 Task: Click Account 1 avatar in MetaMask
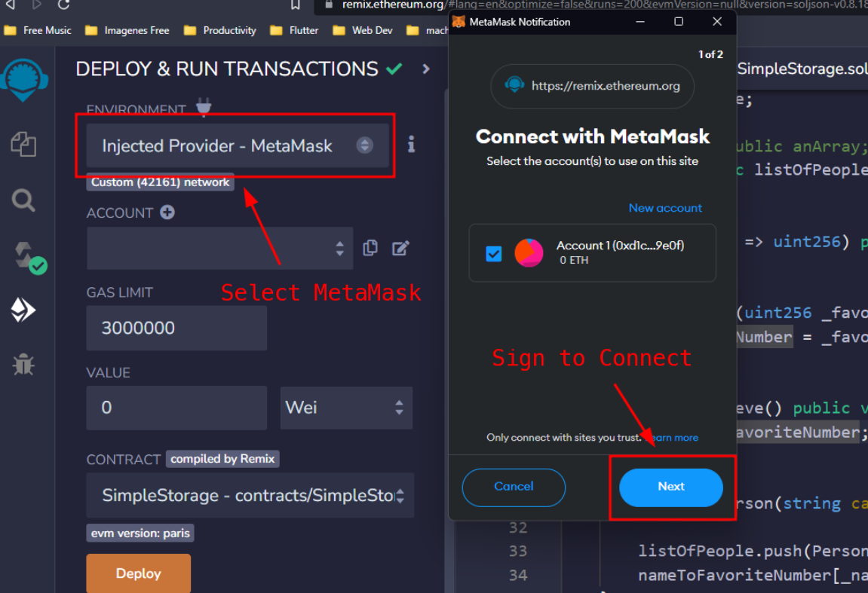pyautogui.click(x=529, y=253)
